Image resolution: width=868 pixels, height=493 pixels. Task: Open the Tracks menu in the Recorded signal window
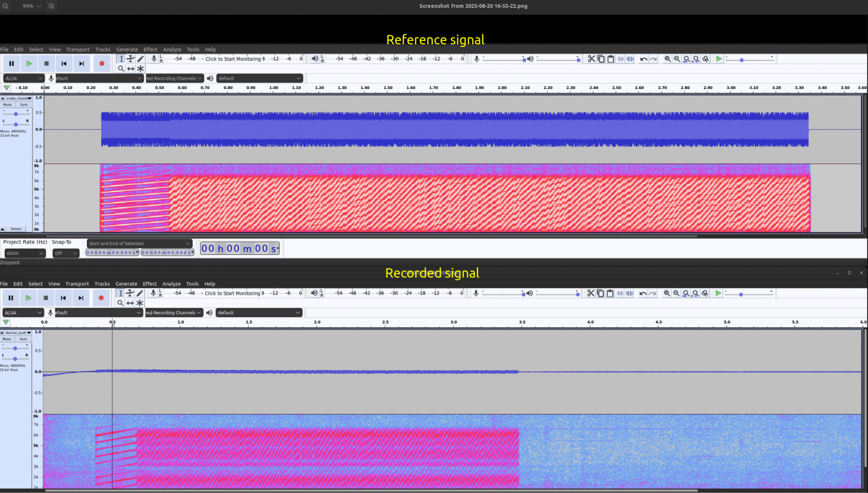pyautogui.click(x=102, y=284)
